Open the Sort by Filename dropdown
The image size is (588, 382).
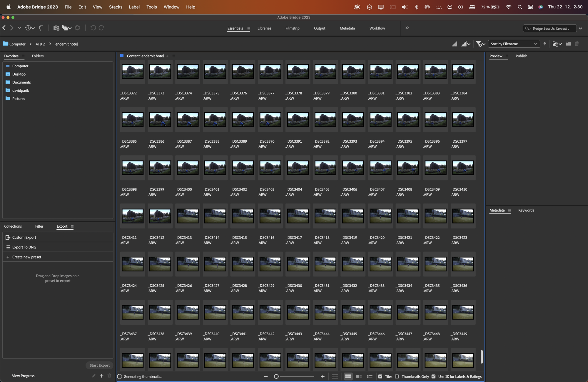[514, 44]
